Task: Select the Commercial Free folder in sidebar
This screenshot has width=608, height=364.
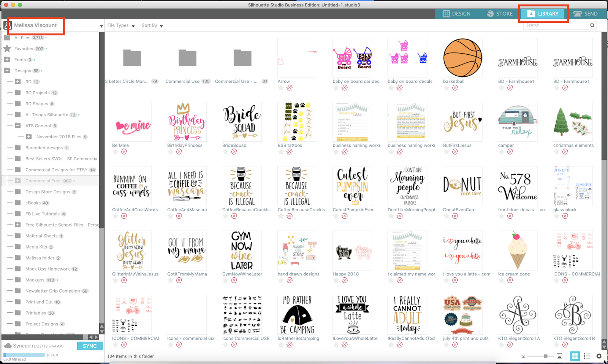Action: pos(43,180)
